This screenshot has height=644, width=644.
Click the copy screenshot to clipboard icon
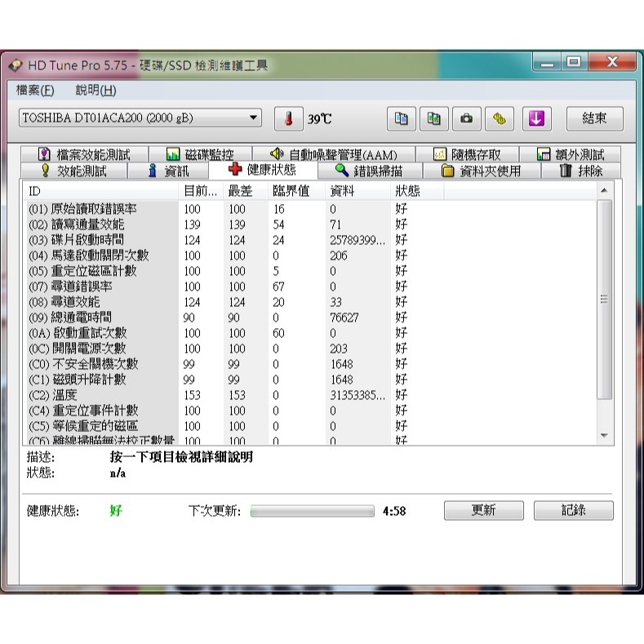click(433, 118)
